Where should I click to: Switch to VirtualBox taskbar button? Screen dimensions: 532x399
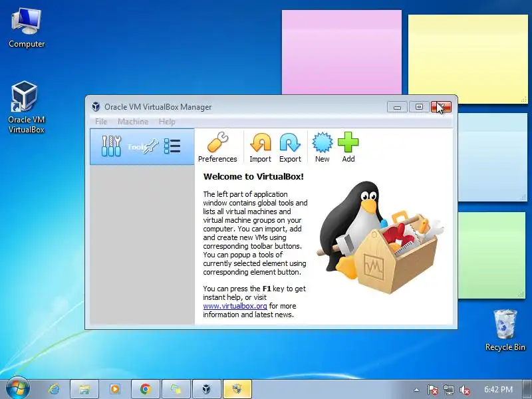tap(206, 389)
